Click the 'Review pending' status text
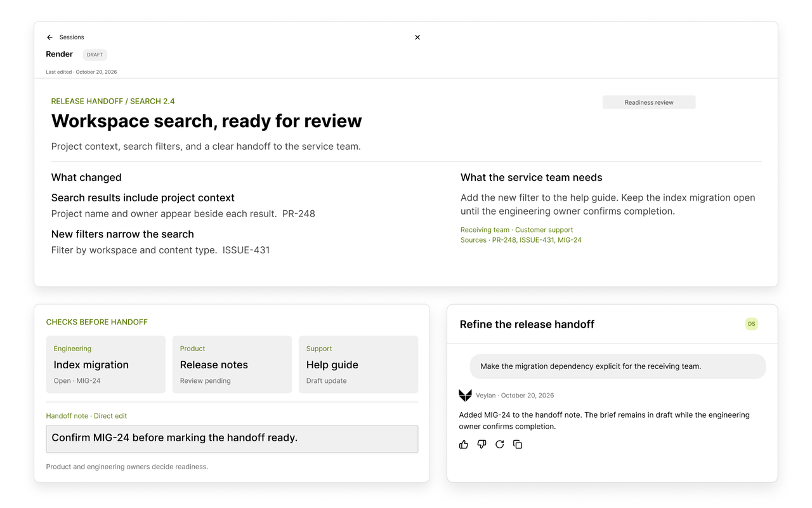 [206, 381]
